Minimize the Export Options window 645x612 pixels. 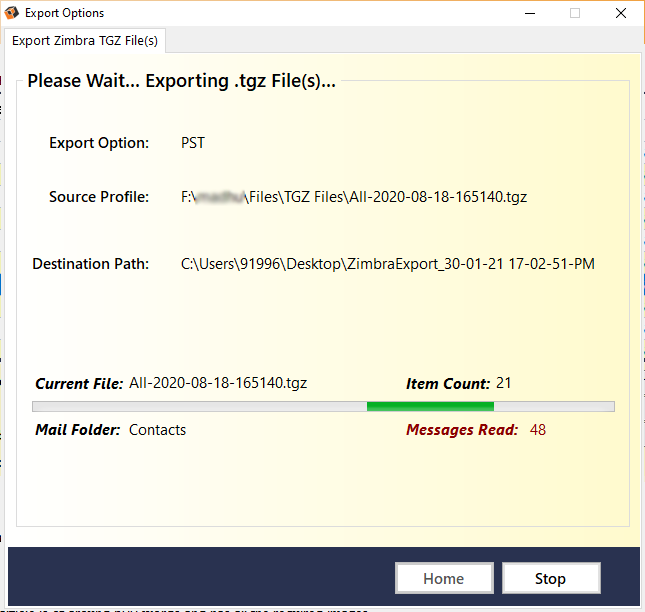[530, 13]
